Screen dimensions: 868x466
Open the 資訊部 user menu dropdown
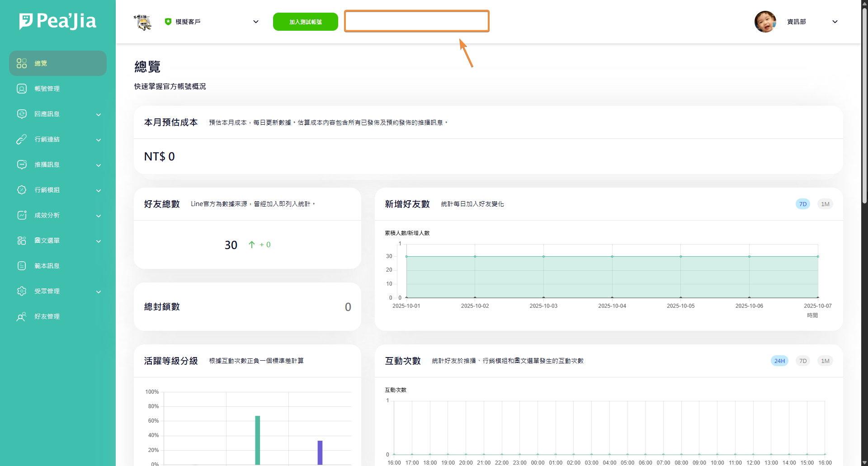(835, 22)
